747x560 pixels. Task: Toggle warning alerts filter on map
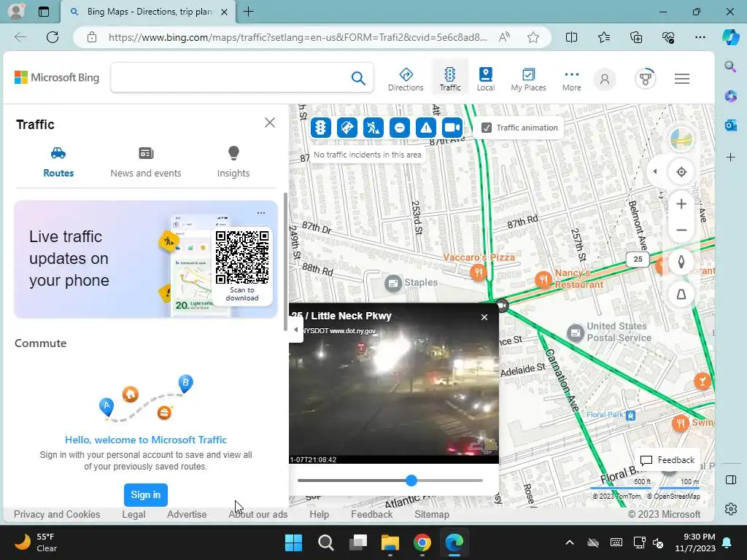(426, 128)
